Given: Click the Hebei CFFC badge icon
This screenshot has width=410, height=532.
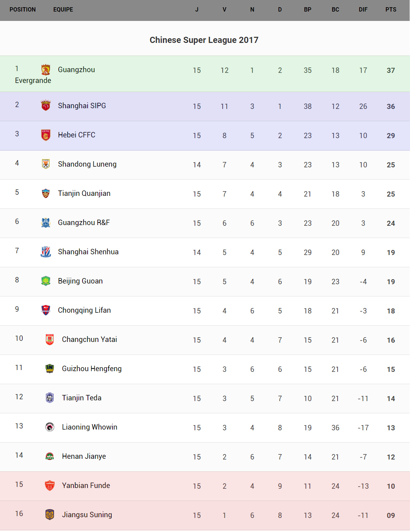Looking at the screenshot, I should pos(46,135).
